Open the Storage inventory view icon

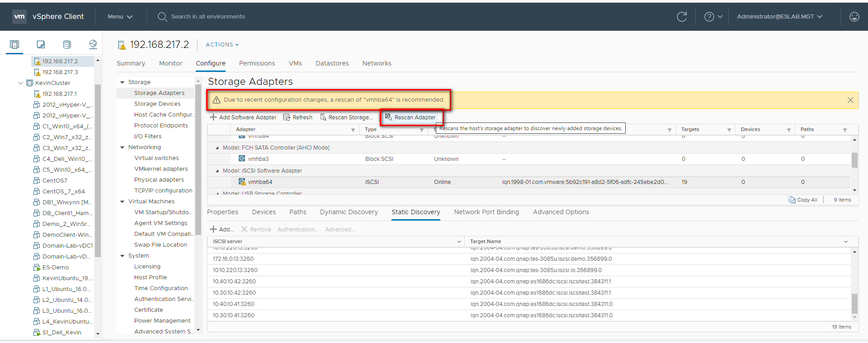pos(67,44)
